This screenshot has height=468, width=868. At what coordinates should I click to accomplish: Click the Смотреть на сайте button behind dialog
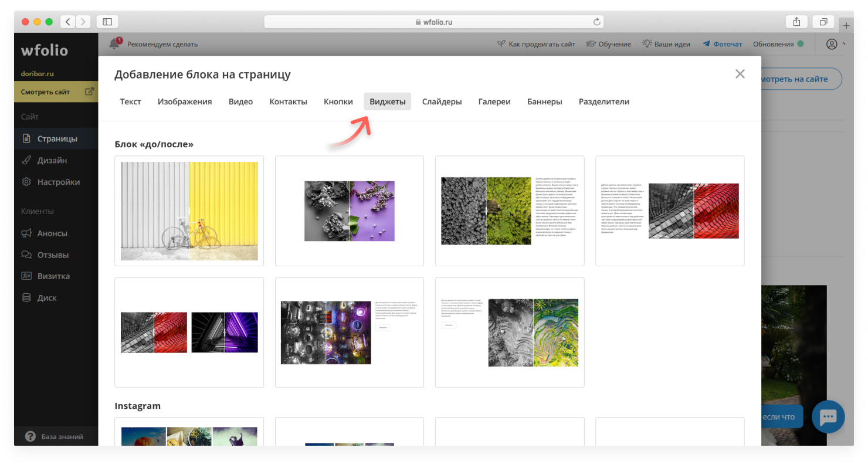click(801, 79)
